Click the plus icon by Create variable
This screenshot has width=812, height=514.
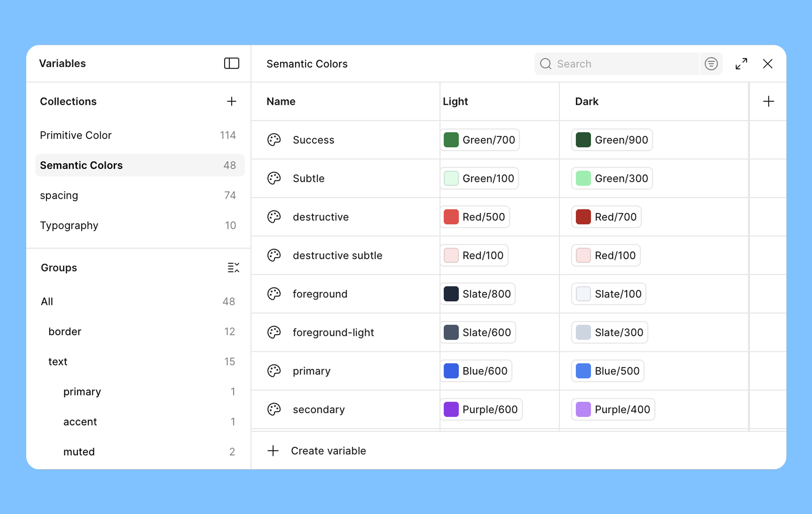pyautogui.click(x=273, y=451)
